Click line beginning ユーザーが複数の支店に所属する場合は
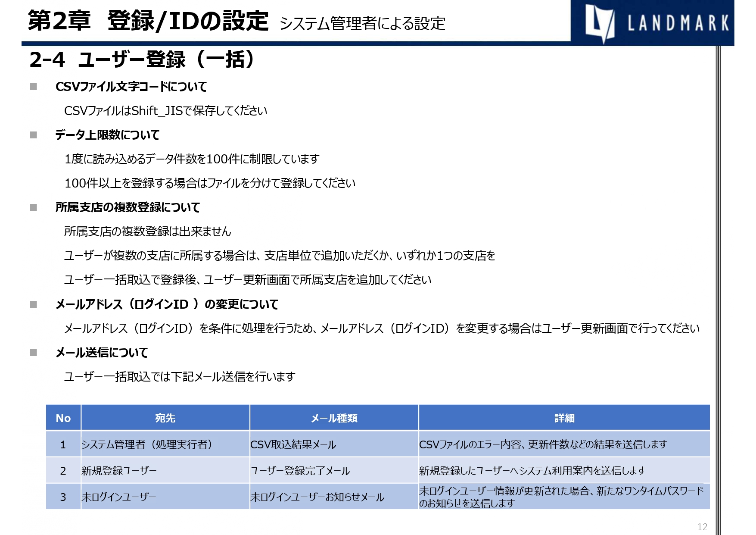This screenshot has width=756, height=535. [x=280, y=256]
